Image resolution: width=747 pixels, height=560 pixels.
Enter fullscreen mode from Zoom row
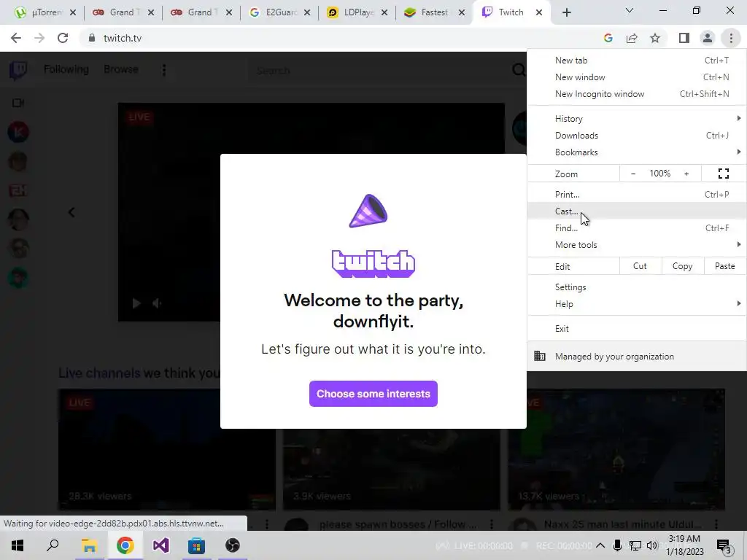(723, 174)
